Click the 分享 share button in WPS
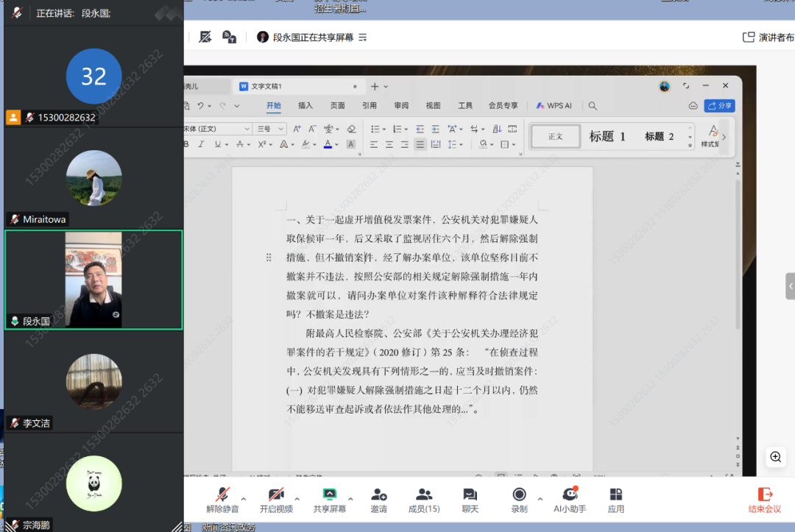The height and width of the screenshot is (532, 795). (719, 105)
